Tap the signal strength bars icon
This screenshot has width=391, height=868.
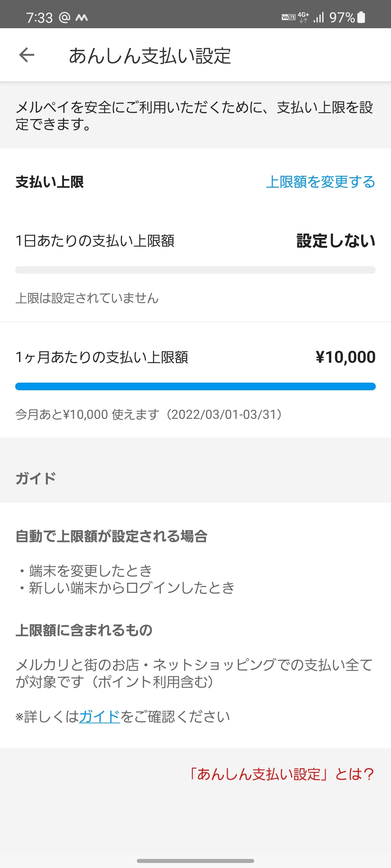click(319, 17)
